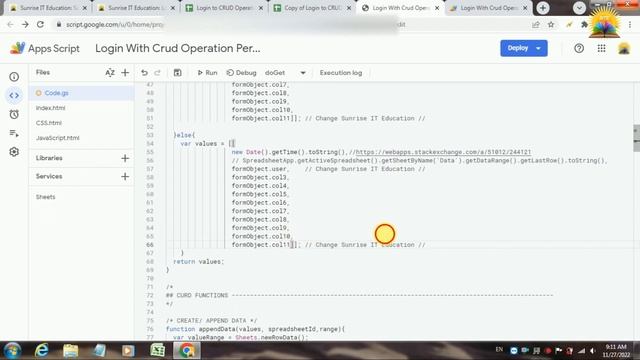Image resolution: width=640 pixels, height=360 pixels.
Task: Bookmark this page with star icon
Action: (x=551, y=24)
